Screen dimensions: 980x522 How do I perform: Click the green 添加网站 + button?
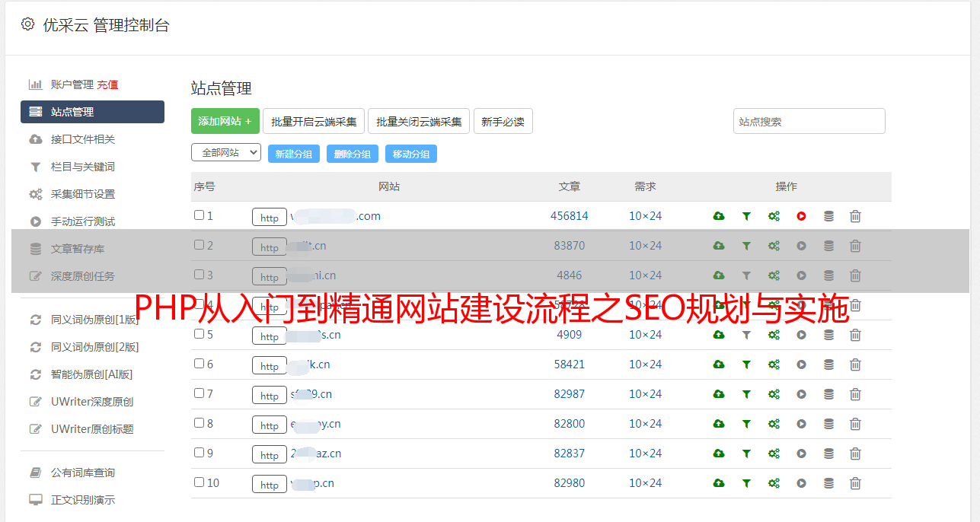(x=225, y=121)
